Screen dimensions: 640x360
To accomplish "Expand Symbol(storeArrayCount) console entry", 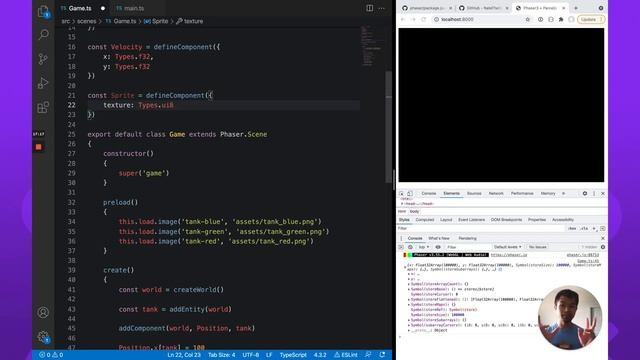I will point(409,284).
